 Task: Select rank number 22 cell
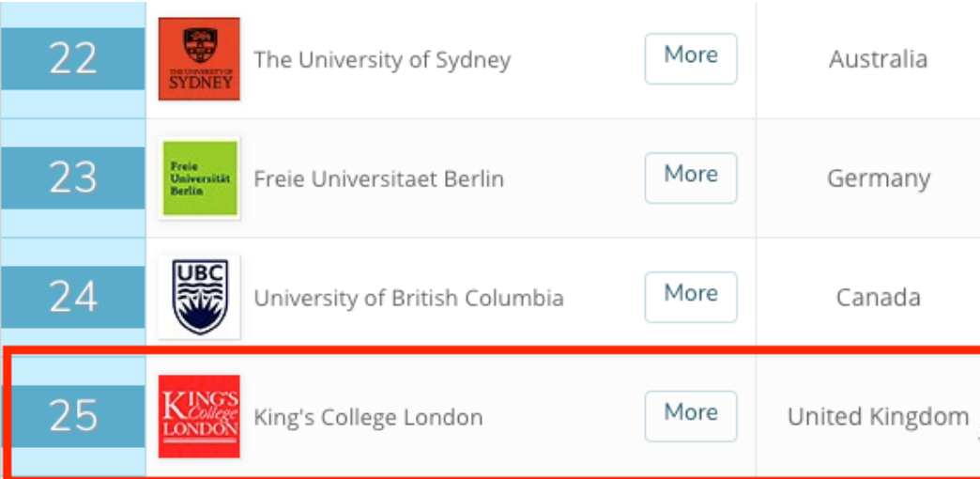click(x=73, y=58)
